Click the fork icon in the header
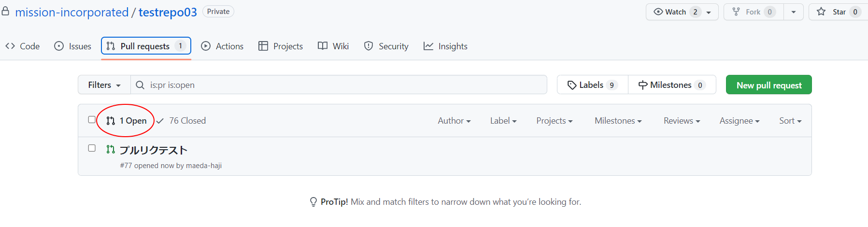The height and width of the screenshot is (227, 868). tap(736, 12)
